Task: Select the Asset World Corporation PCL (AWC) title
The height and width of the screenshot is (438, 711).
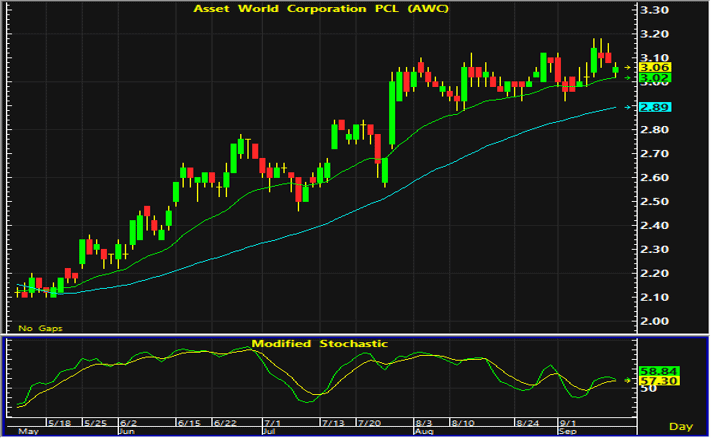Action: pyautogui.click(x=321, y=9)
